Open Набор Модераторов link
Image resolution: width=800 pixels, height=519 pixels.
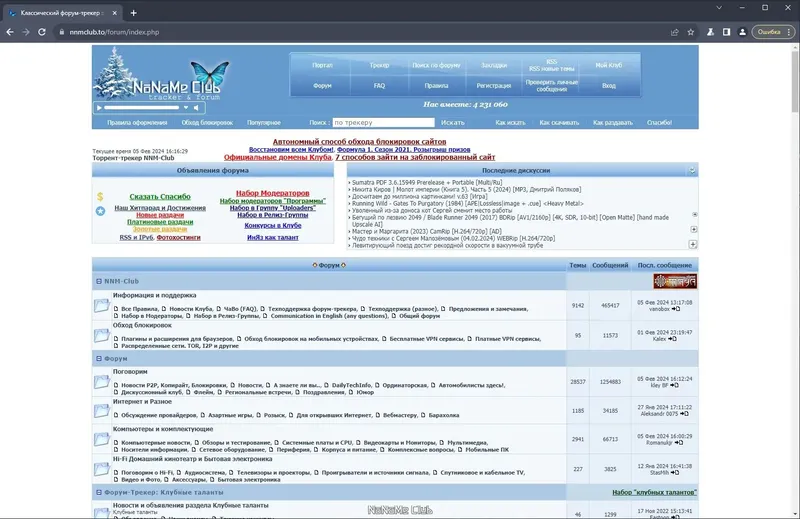[x=272, y=193]
